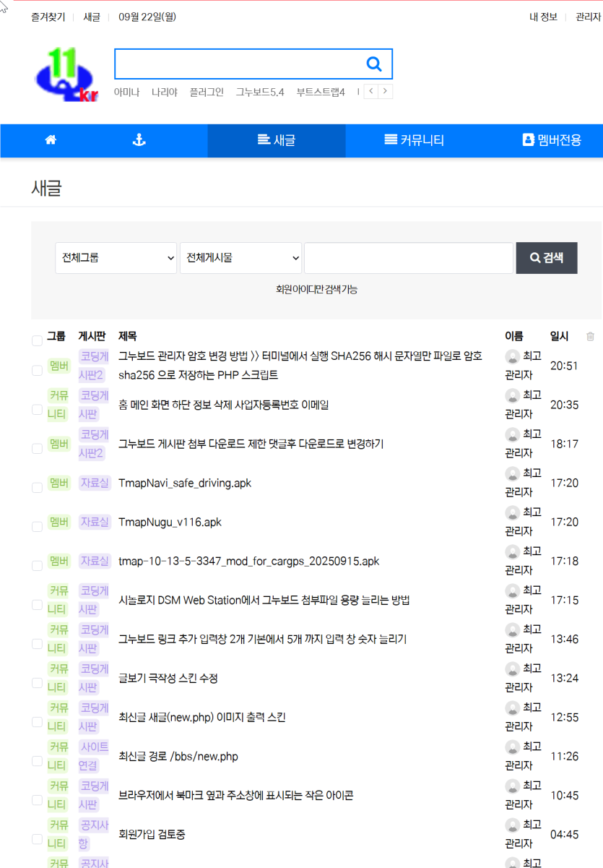Open the anchor icon menu in nav bar
Viewport: 603px width, 868px height.
[139, 140]
